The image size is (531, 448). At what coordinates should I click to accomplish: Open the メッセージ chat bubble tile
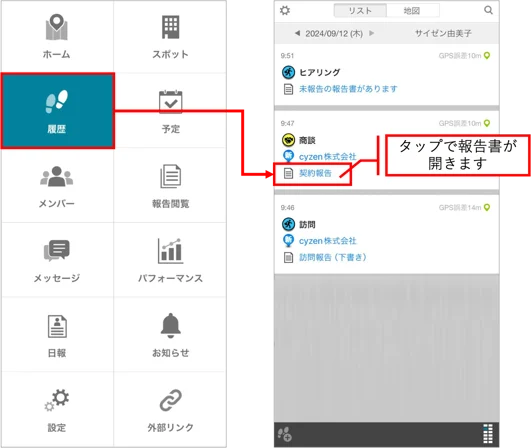point(57,260)
